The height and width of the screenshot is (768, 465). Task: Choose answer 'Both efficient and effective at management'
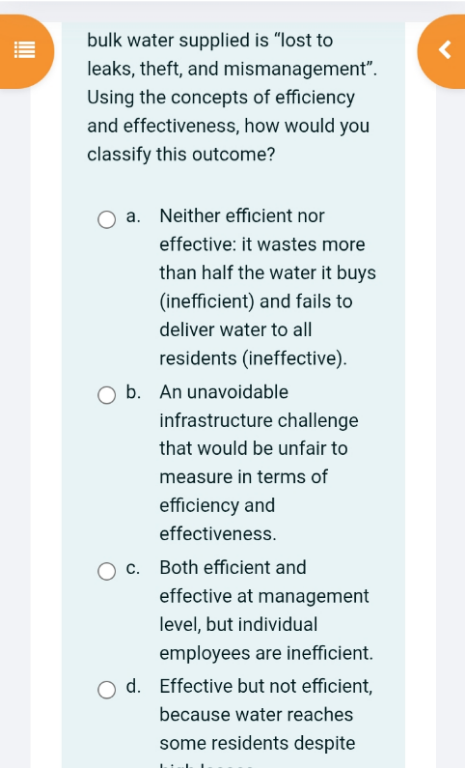[x=266, y=610]
